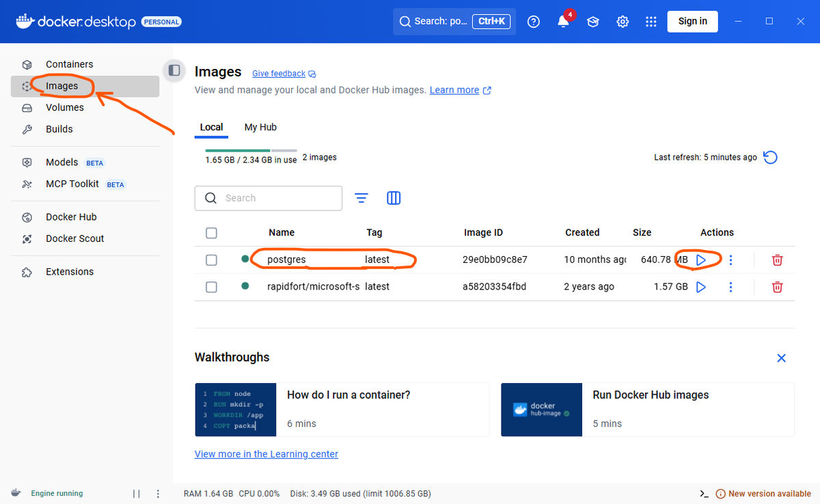Open Models beta section
The width and height of the screenshot is (820, 504).
tap(85, 163)
